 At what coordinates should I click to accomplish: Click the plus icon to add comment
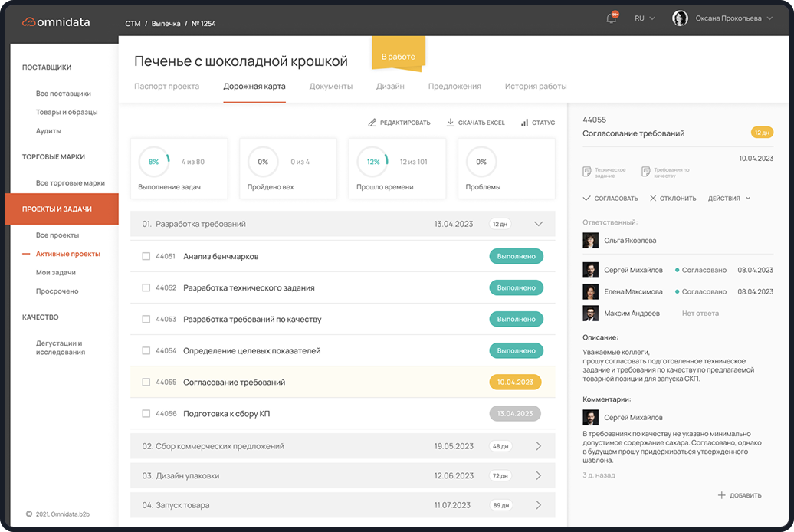point(721,495)
